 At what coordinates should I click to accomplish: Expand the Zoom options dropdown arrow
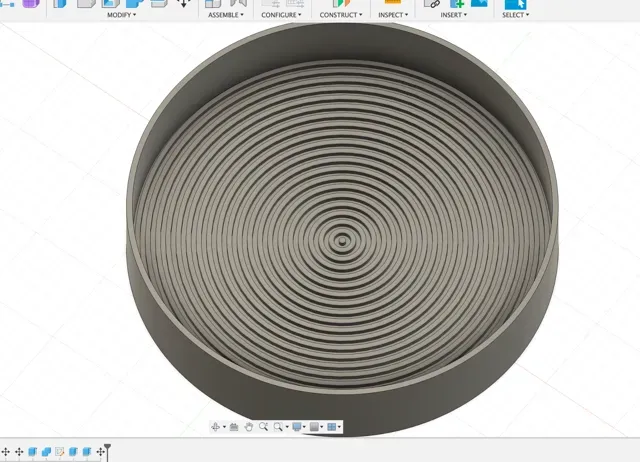click(287, 427)
